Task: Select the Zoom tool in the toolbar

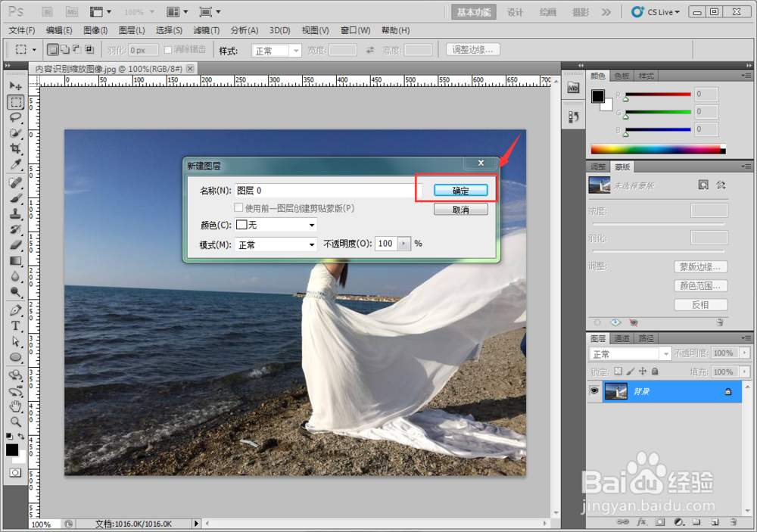Action: point(15,423)
